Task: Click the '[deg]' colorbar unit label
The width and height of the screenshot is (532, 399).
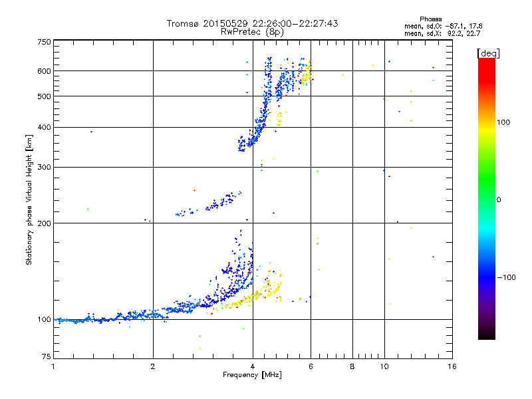Action: click(x=488, y=53)
